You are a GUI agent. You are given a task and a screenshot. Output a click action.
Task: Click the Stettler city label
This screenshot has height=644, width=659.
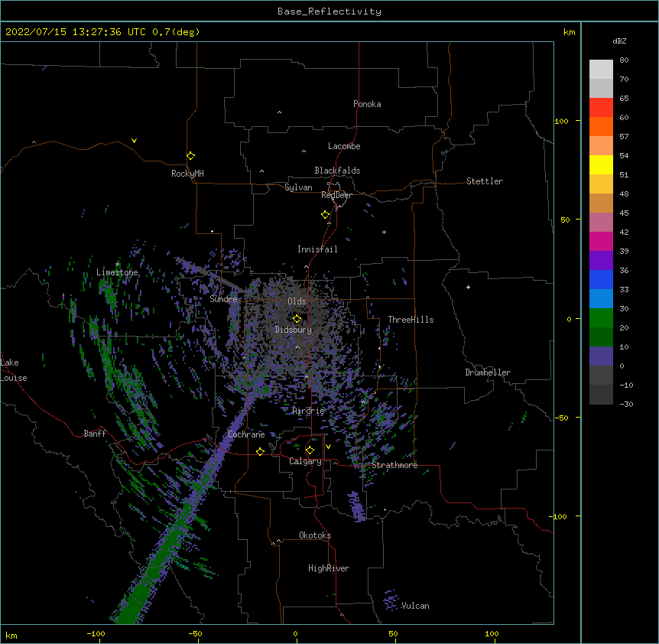click(485, 181)
